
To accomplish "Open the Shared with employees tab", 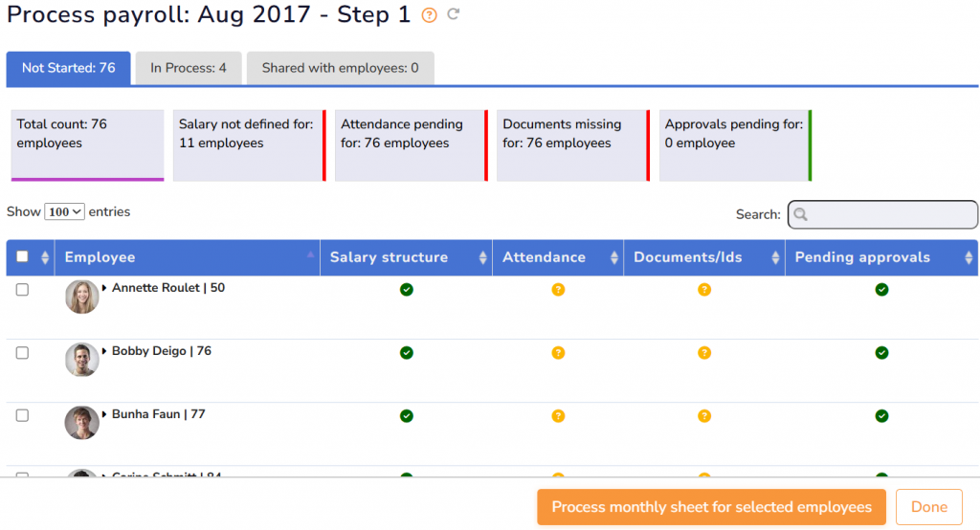I will (x=340, y=68).
